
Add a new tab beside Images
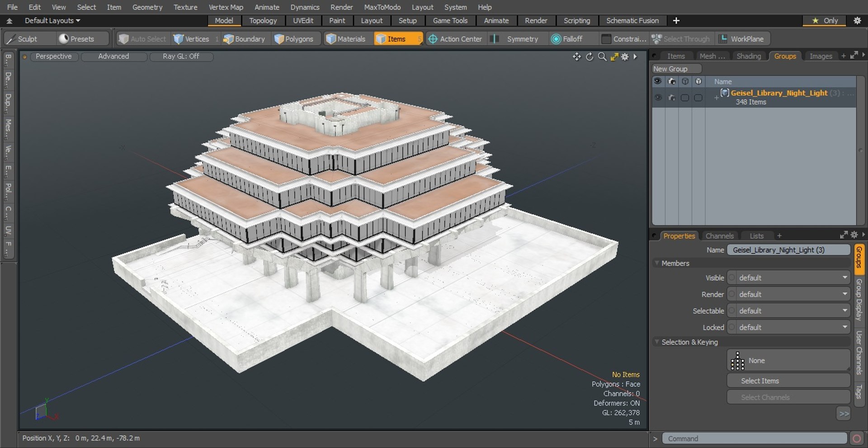843,56
